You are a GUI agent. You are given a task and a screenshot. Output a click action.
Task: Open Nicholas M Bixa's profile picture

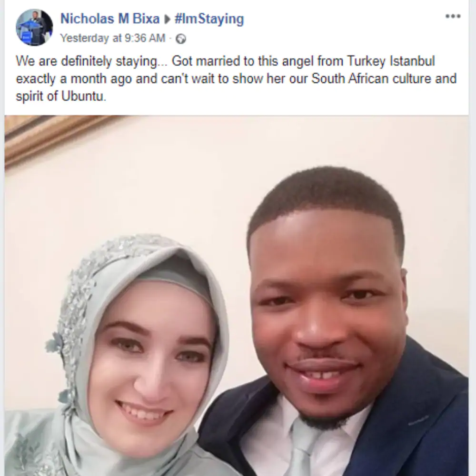point(34,28)
